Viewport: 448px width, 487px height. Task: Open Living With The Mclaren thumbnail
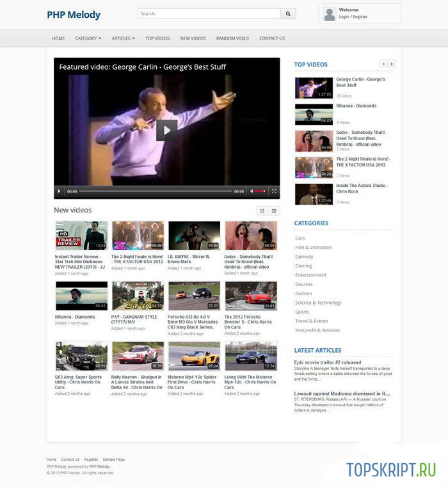point(251,356)
